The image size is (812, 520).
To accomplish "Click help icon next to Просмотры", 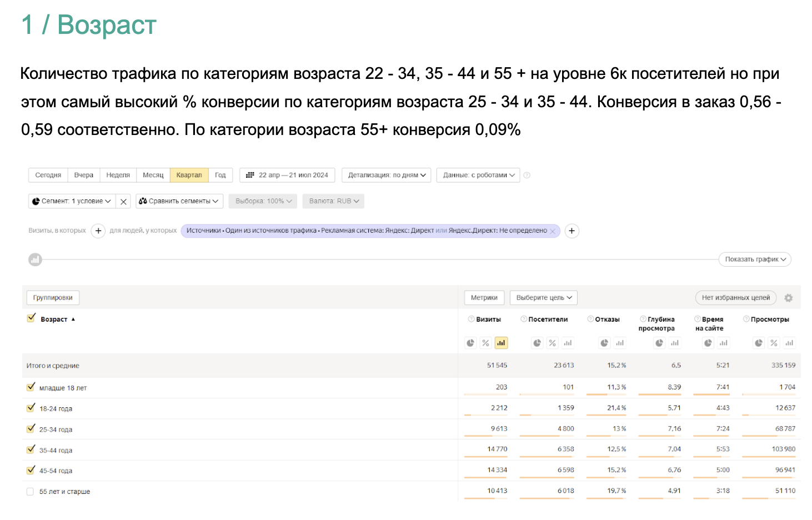I will (x=746, y=319).
